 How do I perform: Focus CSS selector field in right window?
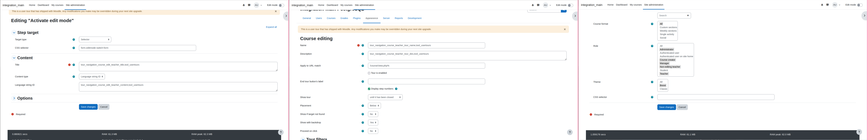[x=716, y=97]
